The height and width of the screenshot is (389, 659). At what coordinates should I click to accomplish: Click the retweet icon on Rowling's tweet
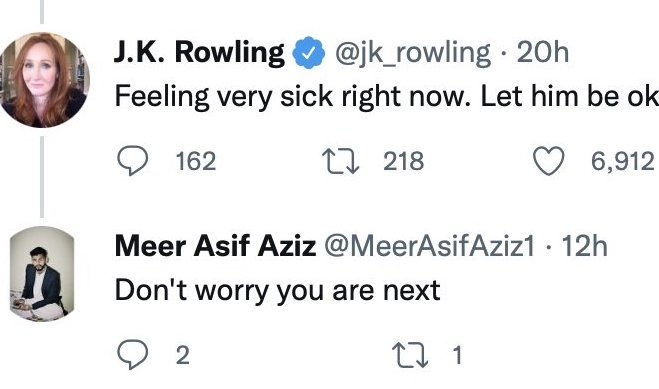340,162
